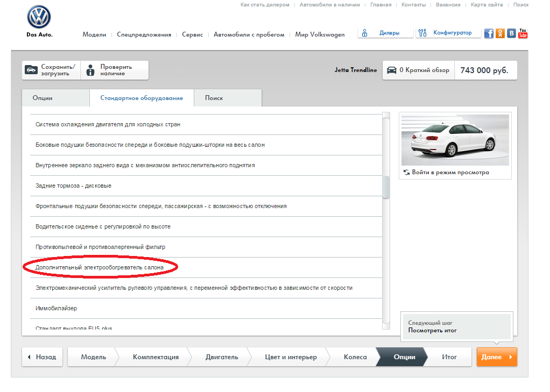Select the Стандартное оборудование tab
This screenshot has height=392, width=550.
142,98
